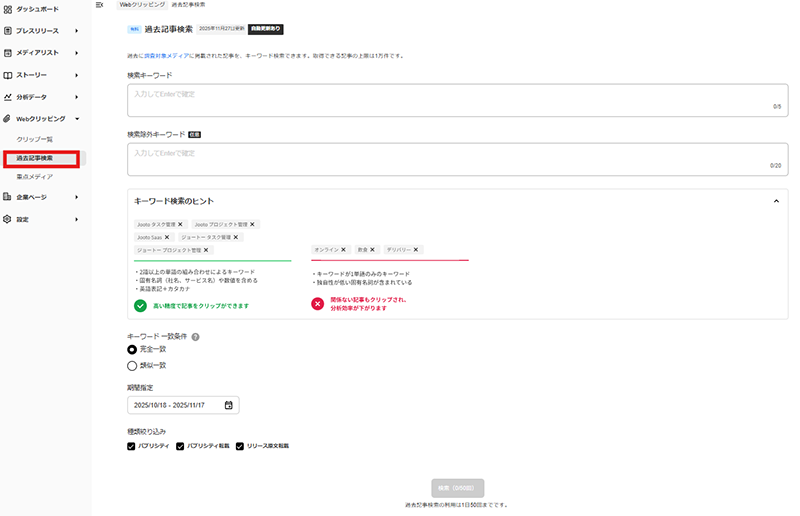The image size is (800, 516).
Task: Uncheck the パブリシティ転載 checkbox
Action: tap(180, 446)
